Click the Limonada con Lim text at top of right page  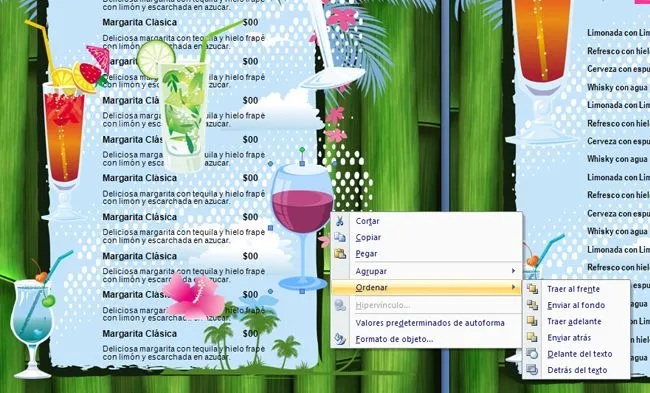point(618,33)
